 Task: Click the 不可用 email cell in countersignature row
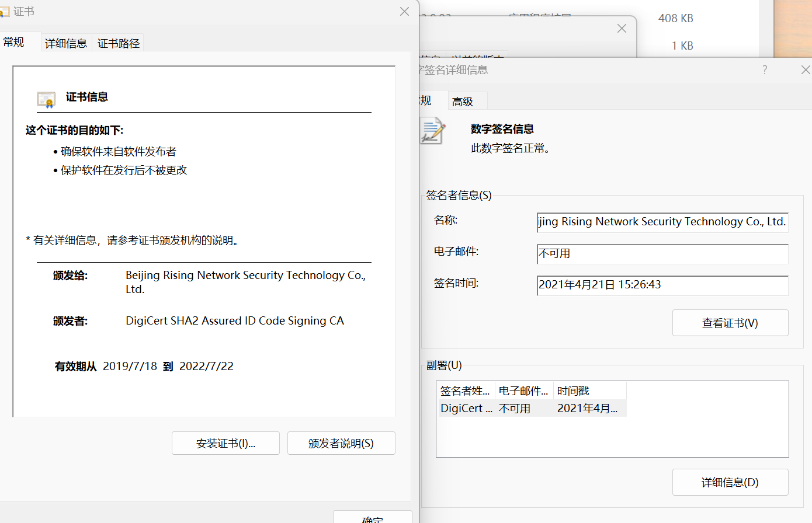(515, 409)
